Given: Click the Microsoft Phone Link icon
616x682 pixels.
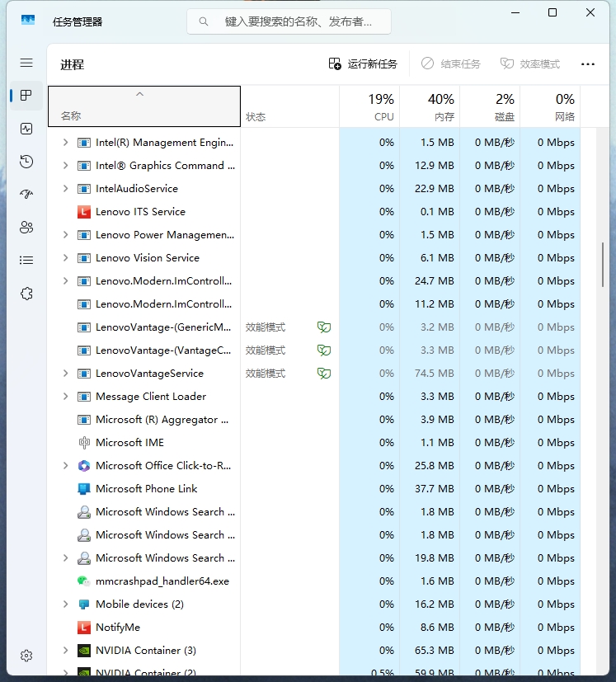Looking at the screenshot, I should coord(83,489).
